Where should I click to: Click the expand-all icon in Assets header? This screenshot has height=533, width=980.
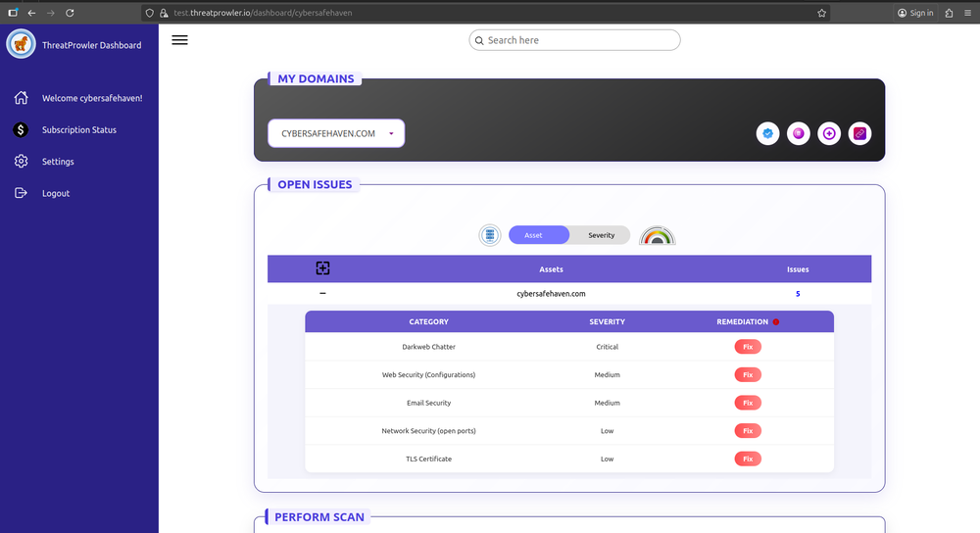pyautogui.click(x=322, y=268)
